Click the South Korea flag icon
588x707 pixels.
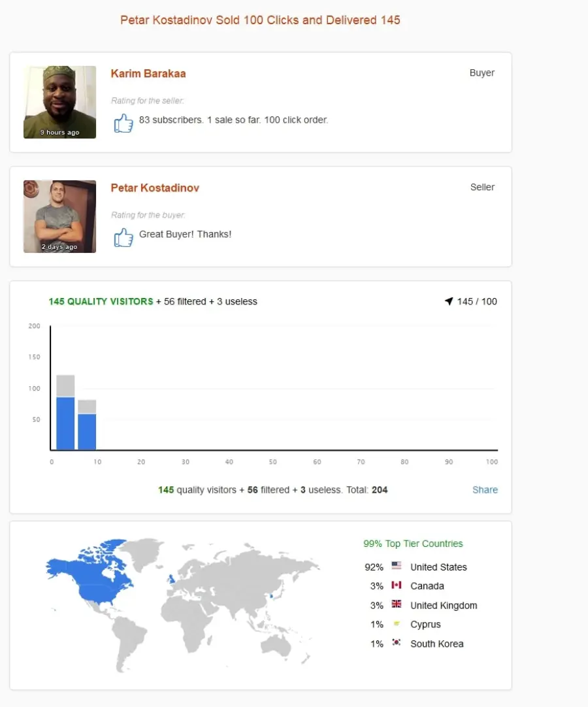pos(397,642)
